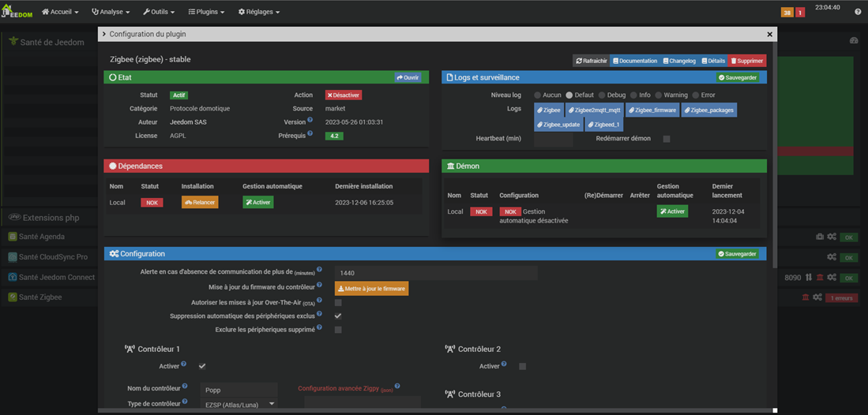The width and height of the screenshot is (868, 415).
Task: Check Activer for Contrôleur 2
Action: [523, 366]
